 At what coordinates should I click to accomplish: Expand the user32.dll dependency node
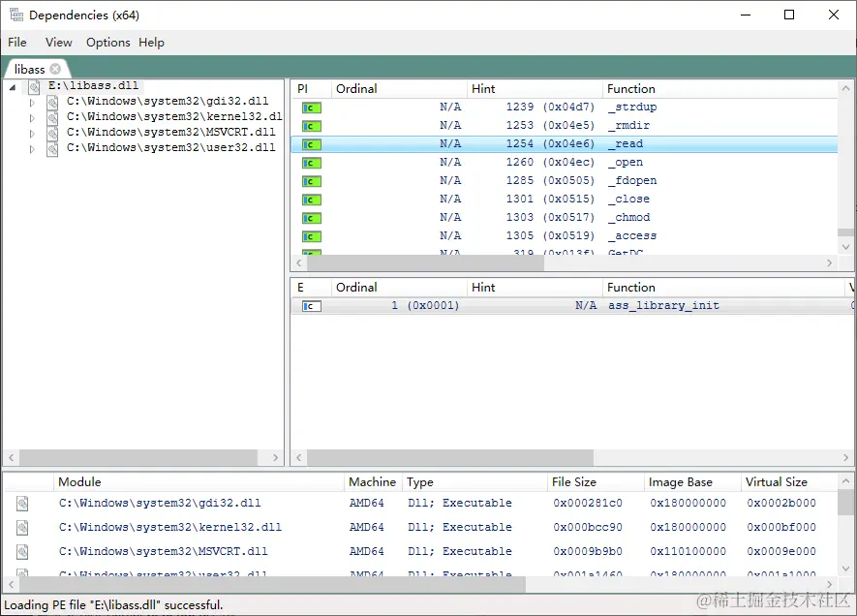(x=31, y=147)
